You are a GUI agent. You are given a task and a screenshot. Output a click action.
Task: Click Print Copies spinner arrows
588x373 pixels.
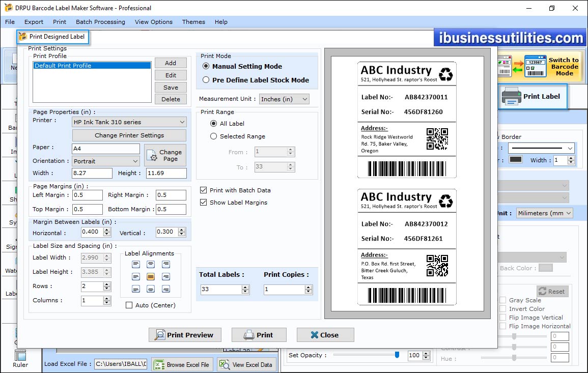coord(308,290)
